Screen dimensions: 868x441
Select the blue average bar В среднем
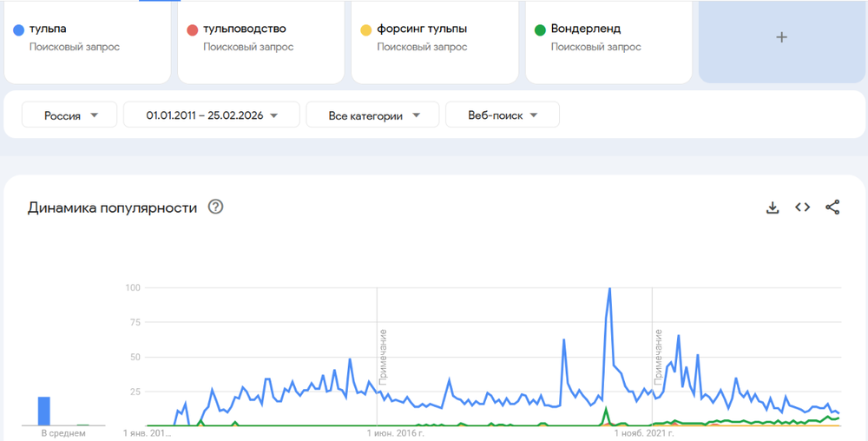point(43,411)
